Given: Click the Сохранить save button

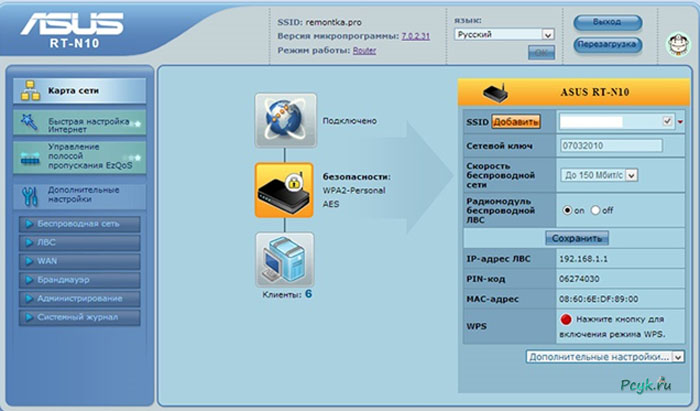Looking at the screenshot, I should pos(576,239).
